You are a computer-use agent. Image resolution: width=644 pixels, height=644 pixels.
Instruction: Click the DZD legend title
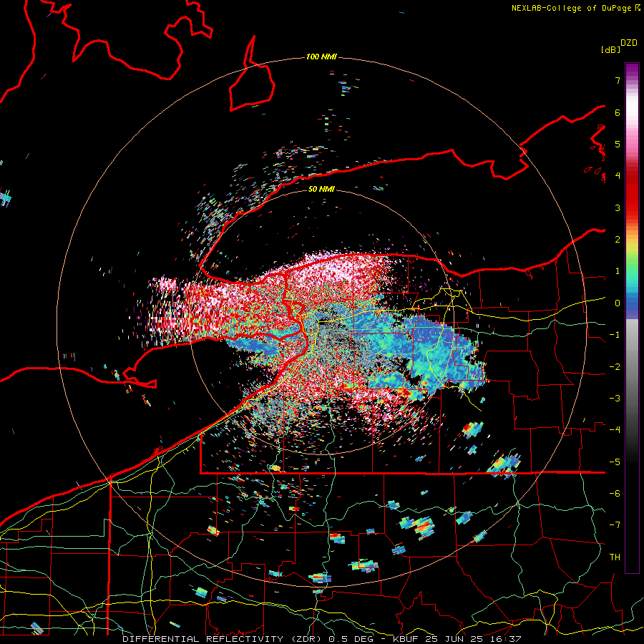(x=629, y=43)
